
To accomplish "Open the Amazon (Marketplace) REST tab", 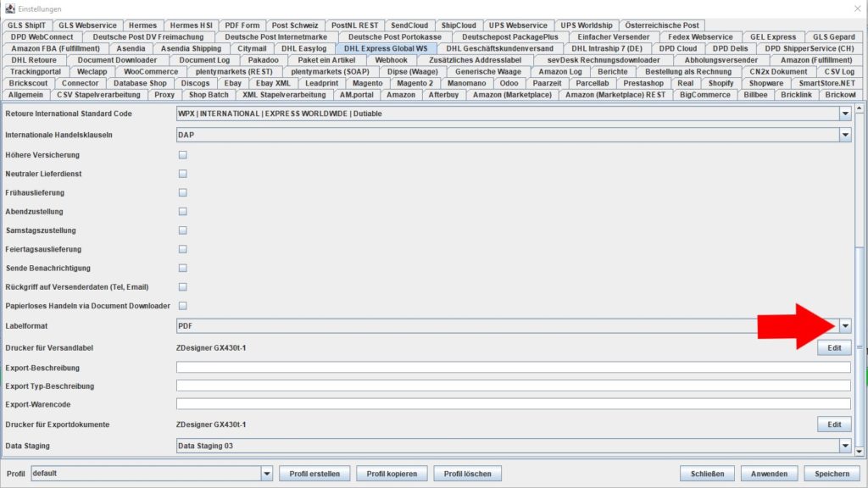I will (x=615, y=95).
